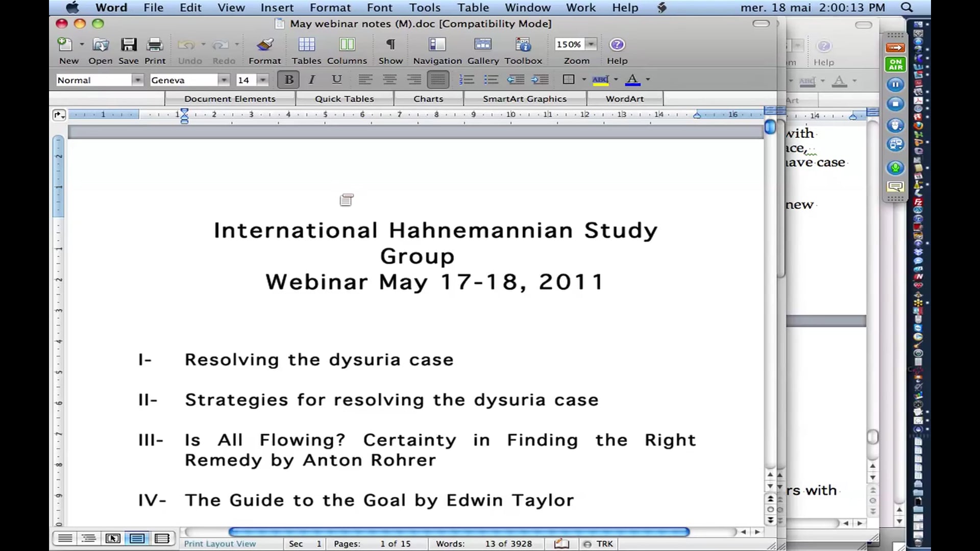Create a new document with the New button
This screenshot has height=551, width=980.
click(x=65, y=45)
